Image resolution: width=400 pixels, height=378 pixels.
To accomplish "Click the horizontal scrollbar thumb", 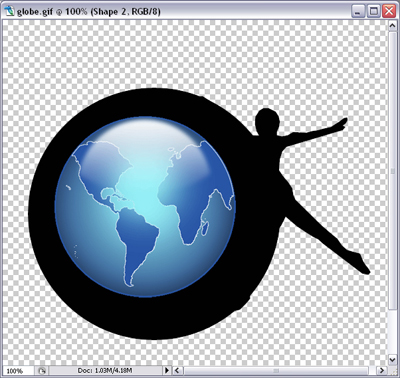I will [x=275, y=370].
